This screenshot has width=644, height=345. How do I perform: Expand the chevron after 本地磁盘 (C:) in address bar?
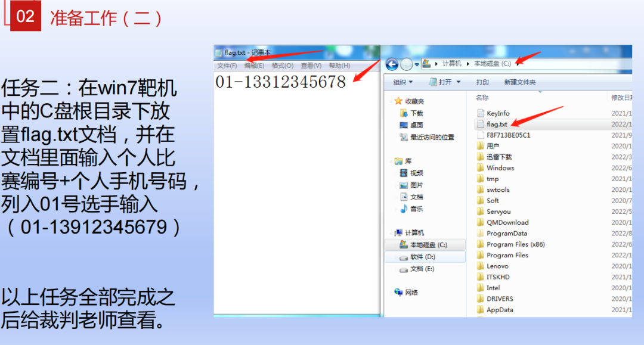point(518,64)
